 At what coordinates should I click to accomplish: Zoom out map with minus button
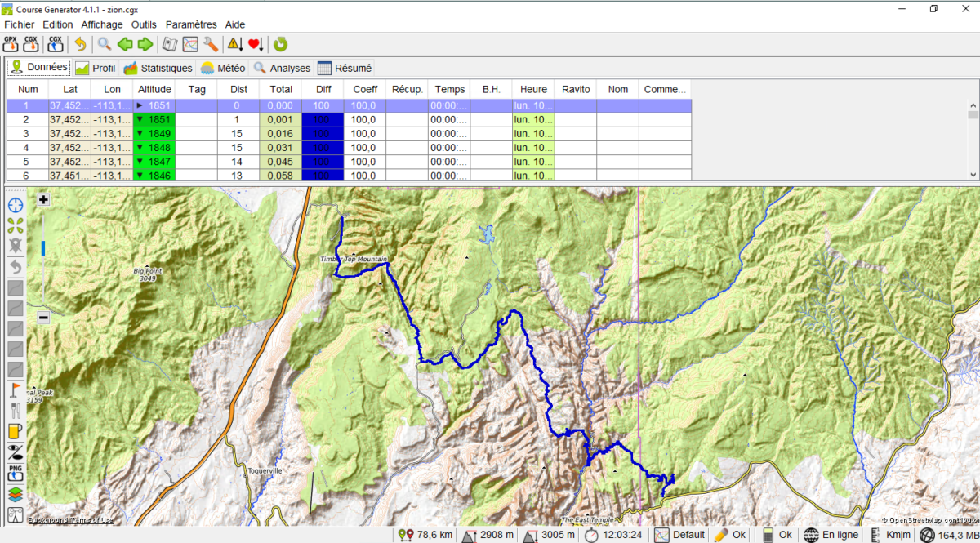(x=43, y=317)
